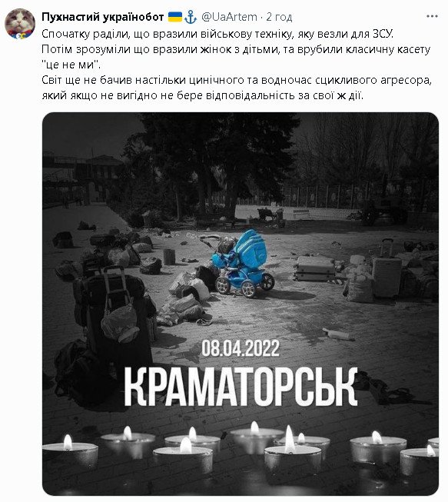Click the anchor emoji beside the name

click(191, 17)
